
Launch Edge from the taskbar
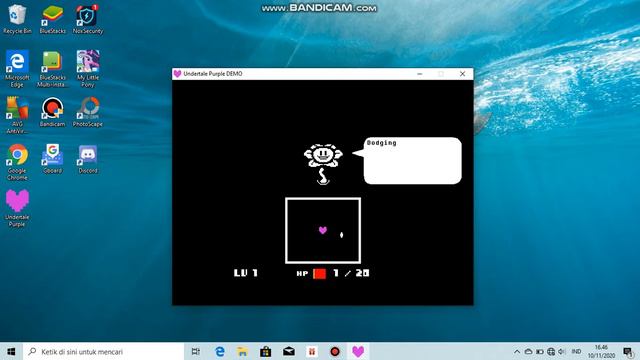(x=220, y=351)
